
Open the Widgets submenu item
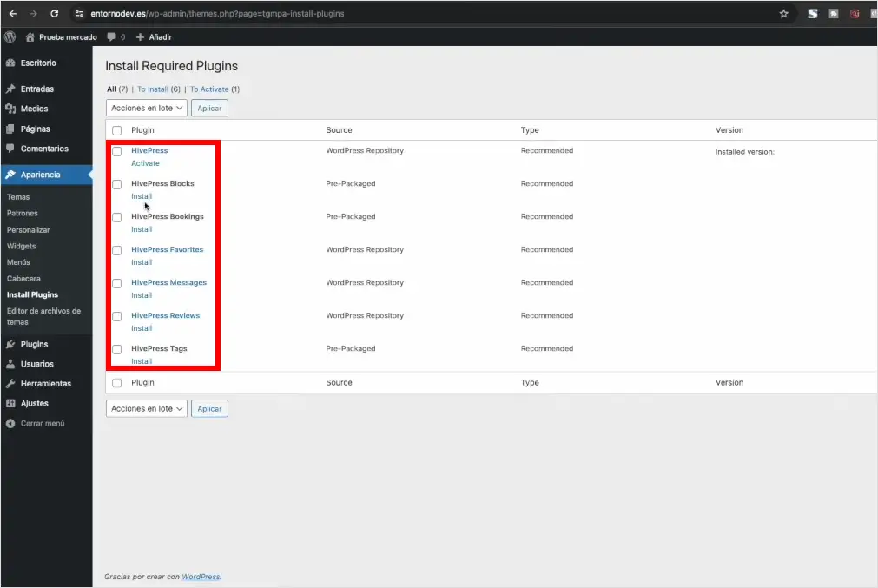(22, 247)
